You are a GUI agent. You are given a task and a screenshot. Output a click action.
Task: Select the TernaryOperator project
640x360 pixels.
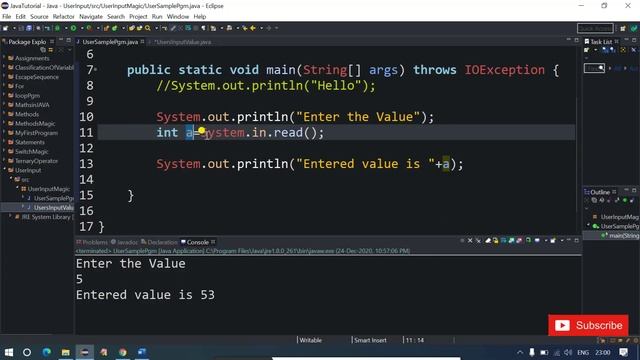point(36,161)
